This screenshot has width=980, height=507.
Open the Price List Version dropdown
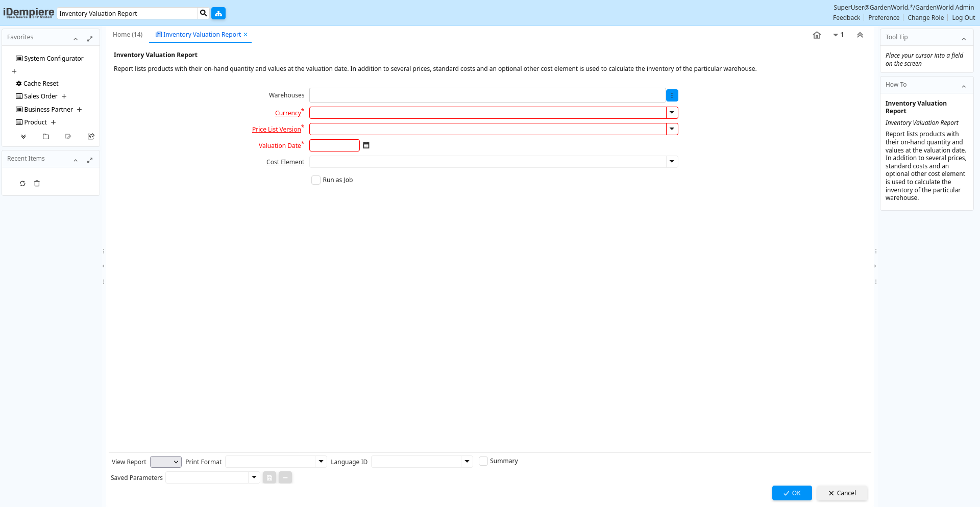pos(672,129)
